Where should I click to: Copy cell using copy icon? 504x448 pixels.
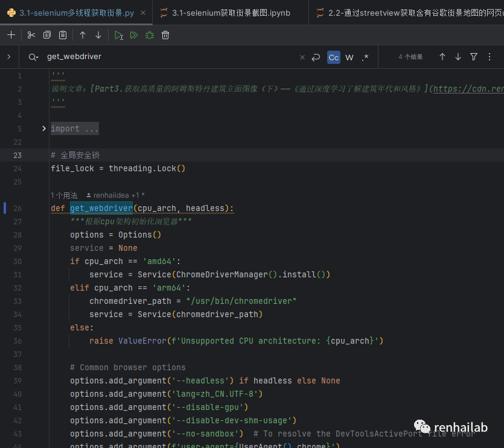point(47,35)
